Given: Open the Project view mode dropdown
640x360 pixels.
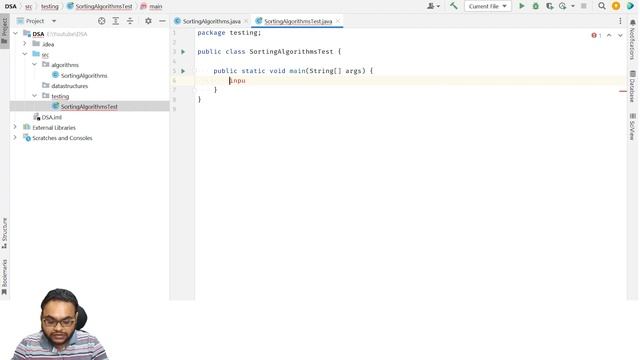Looking at the screenshot, I should [54, 21].
